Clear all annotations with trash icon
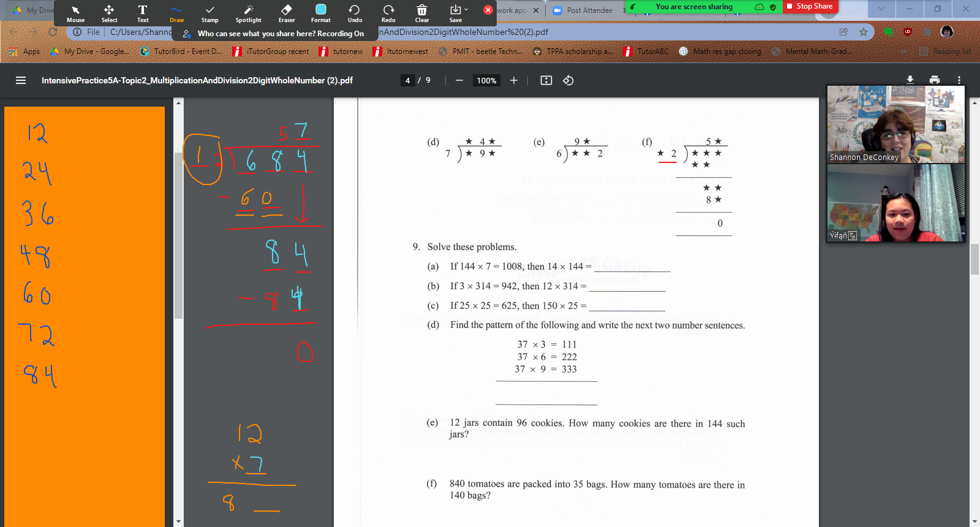The height and width of the screenshot is (527, 980). tap(422, 13)
